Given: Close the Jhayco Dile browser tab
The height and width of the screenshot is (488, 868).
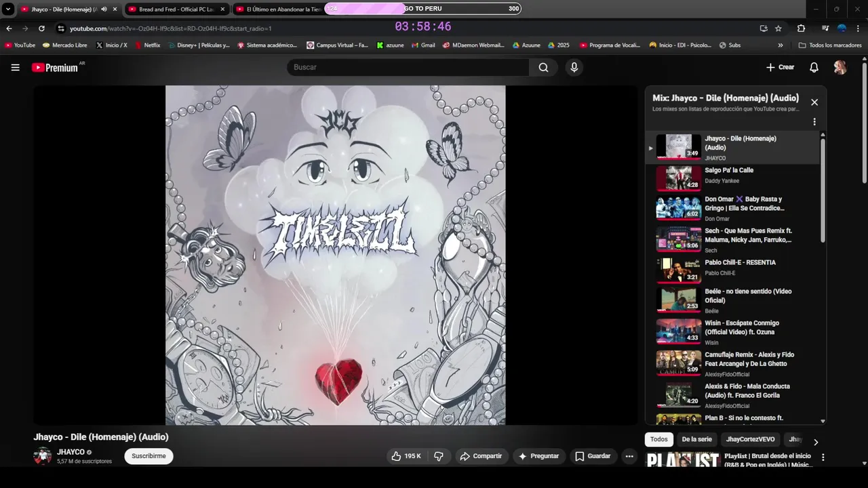Looking at the screenshot, I should click(115, 9).
